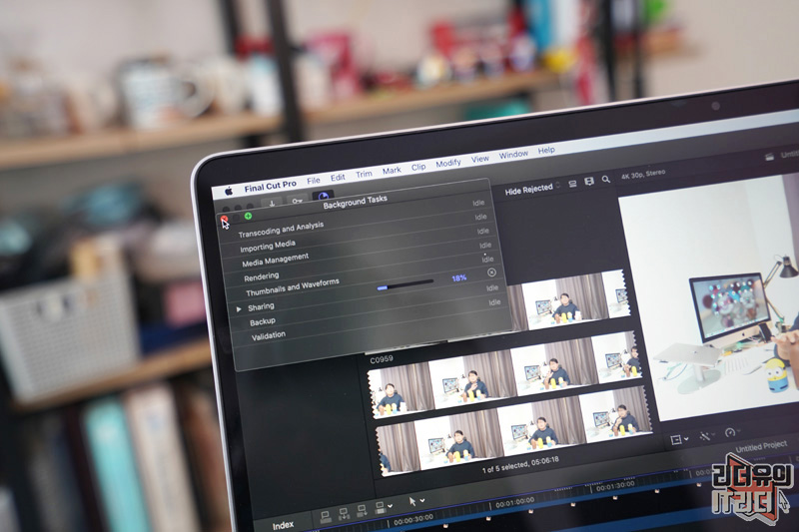Open the Final Cut Pro application menu

[270, 186]
